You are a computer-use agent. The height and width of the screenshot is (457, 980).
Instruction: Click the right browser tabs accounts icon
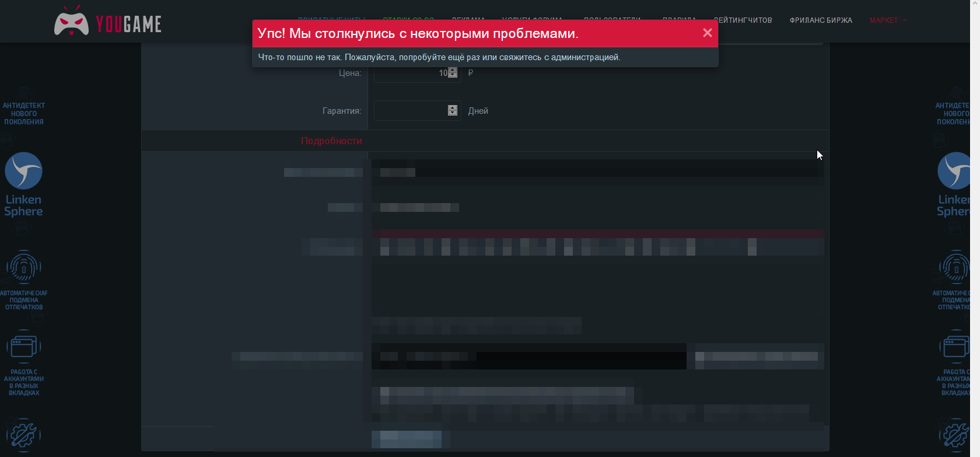(x=956, y=347)
